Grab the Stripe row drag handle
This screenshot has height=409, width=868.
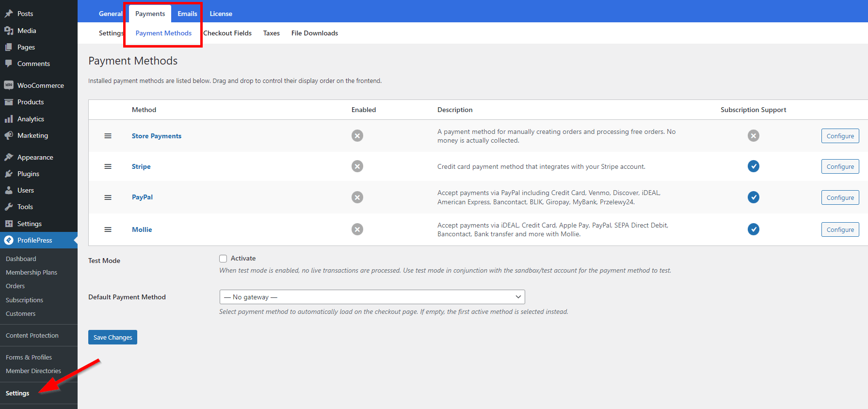click(108, 166)
